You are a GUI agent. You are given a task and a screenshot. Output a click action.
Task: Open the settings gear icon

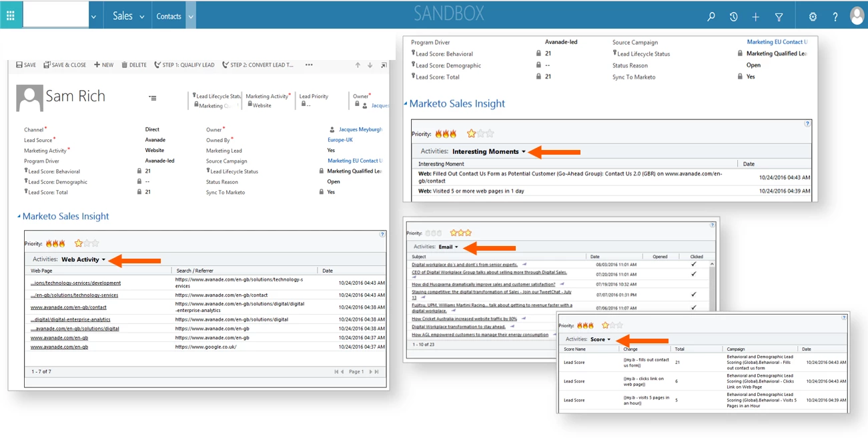coord(813,17)
